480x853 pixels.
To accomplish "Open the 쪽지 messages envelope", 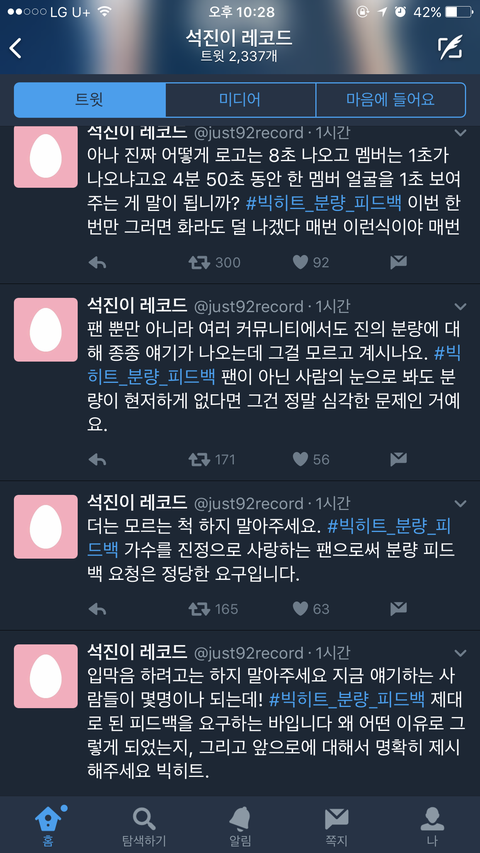I will pyautogui.click(x=336, y=826).
